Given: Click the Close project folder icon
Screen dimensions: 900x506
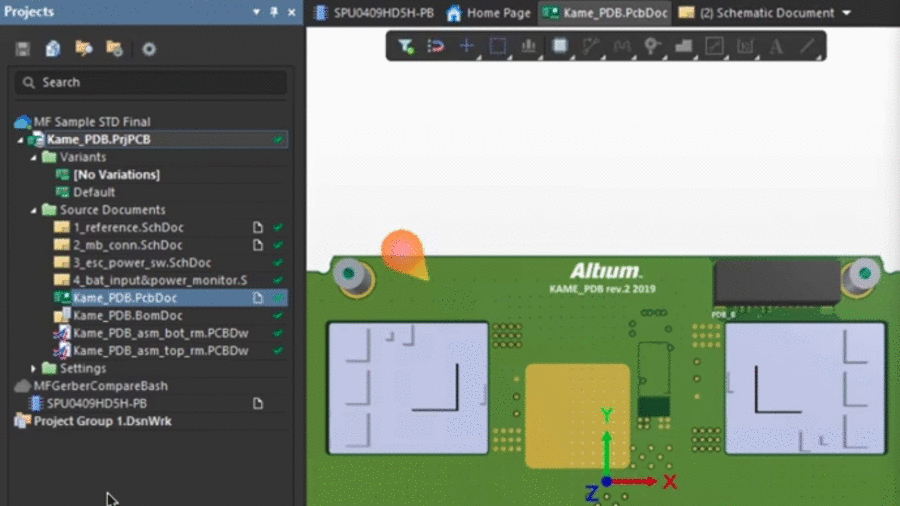Looking at the screenshot, I should point(114,49).
